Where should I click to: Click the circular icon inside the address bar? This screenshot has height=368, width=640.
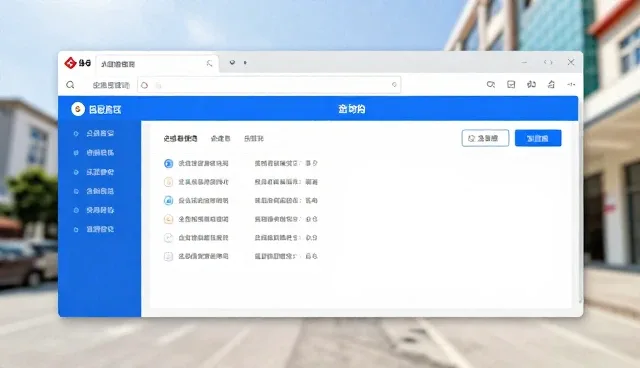[144, 85]
